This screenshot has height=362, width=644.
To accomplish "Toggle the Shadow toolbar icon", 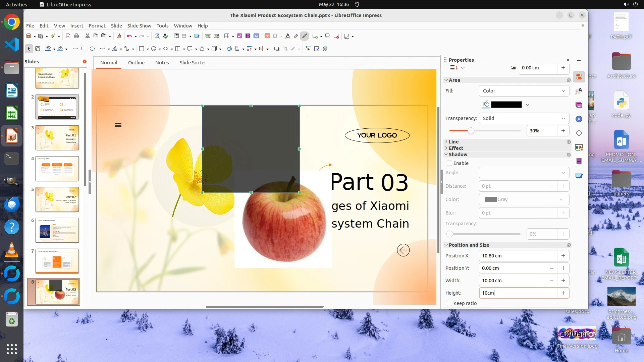I will tap(277, 49).
